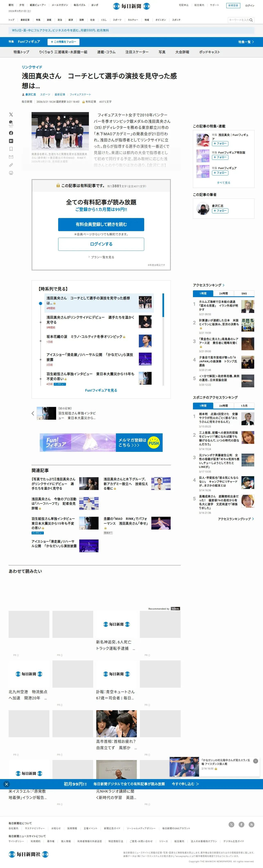
Task: Select the 注目スケーター menu item
Action: (137, 52)
